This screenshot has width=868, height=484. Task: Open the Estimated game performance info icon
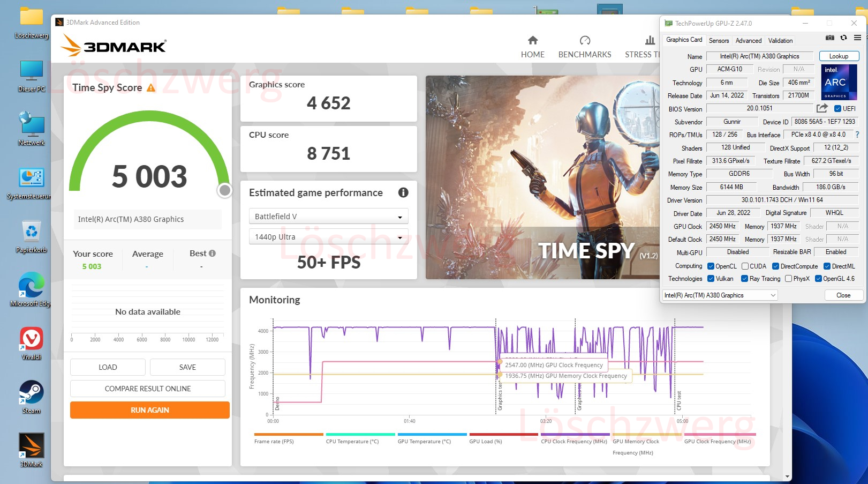403,192
